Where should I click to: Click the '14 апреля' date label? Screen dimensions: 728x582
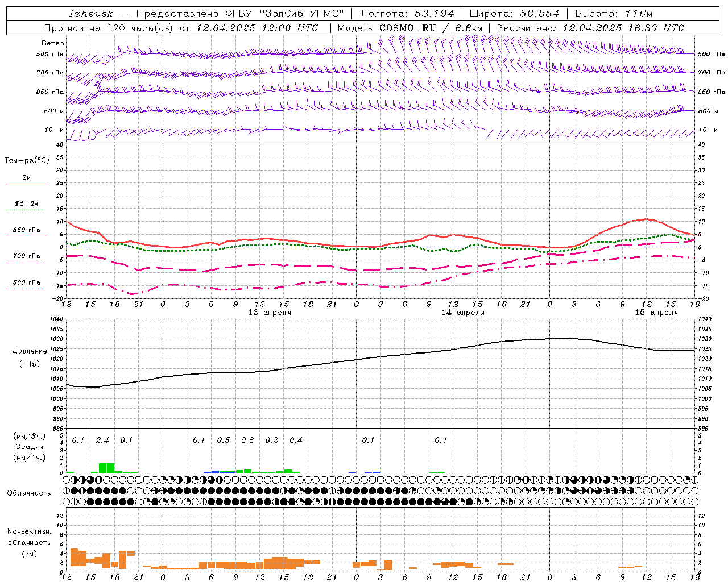(463, 313)
